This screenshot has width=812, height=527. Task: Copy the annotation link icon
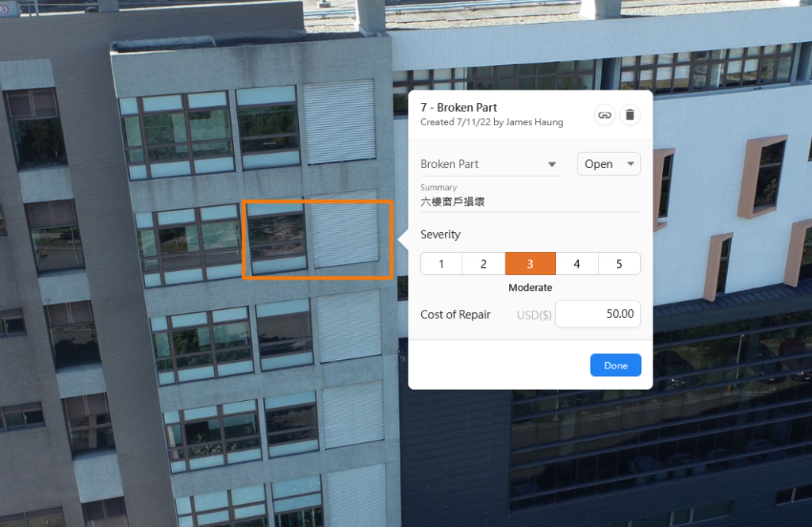tap(604, 115)
